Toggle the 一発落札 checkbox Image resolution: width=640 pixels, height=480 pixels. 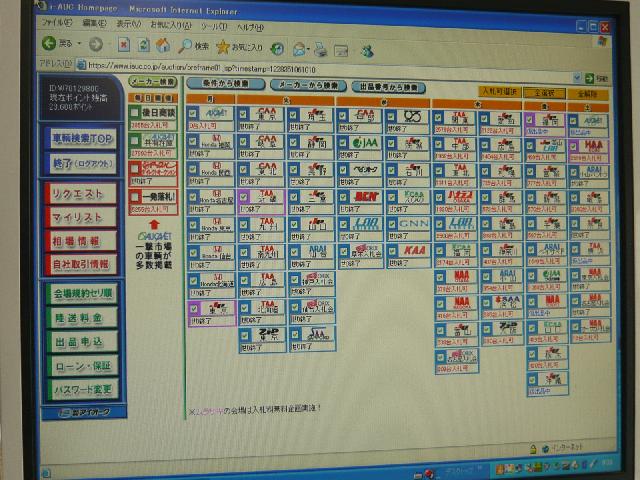(x=136, y=197)
